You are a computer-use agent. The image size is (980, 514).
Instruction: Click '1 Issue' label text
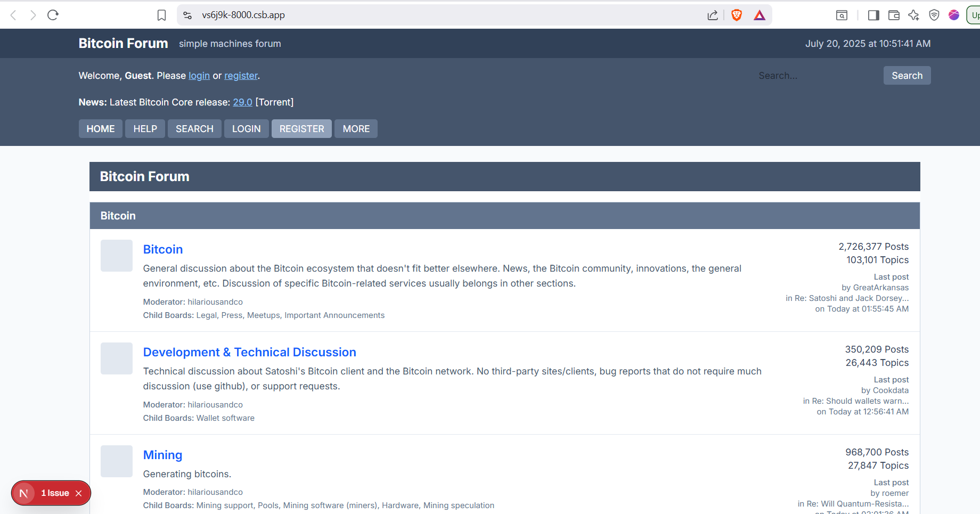coord(55,493)
